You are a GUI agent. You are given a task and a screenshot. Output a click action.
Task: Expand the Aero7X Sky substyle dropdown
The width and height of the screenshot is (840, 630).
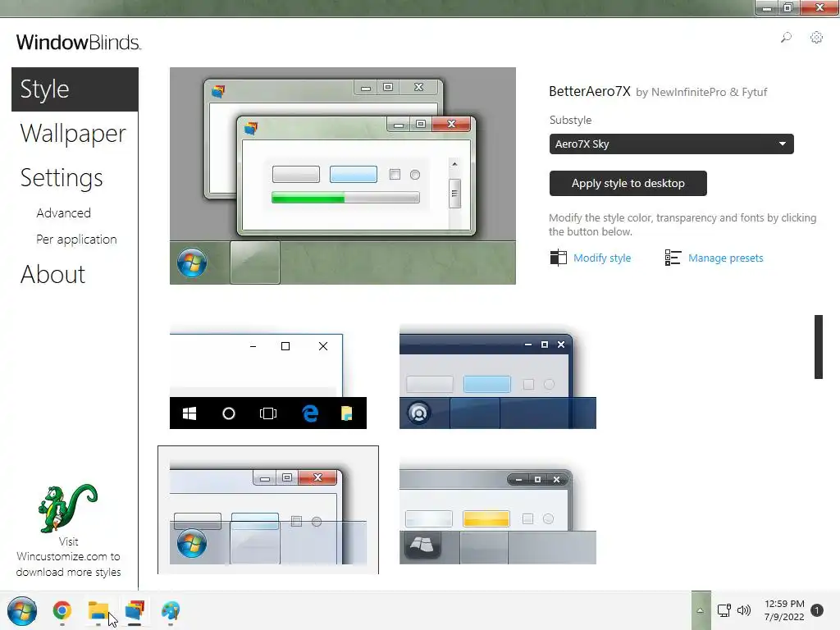[x=671, y=144]
